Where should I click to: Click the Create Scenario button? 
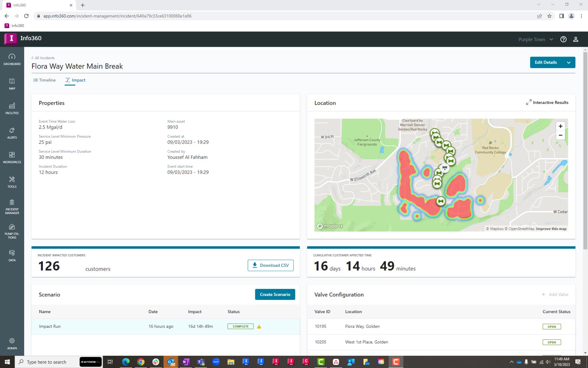[x=275, y=294]
